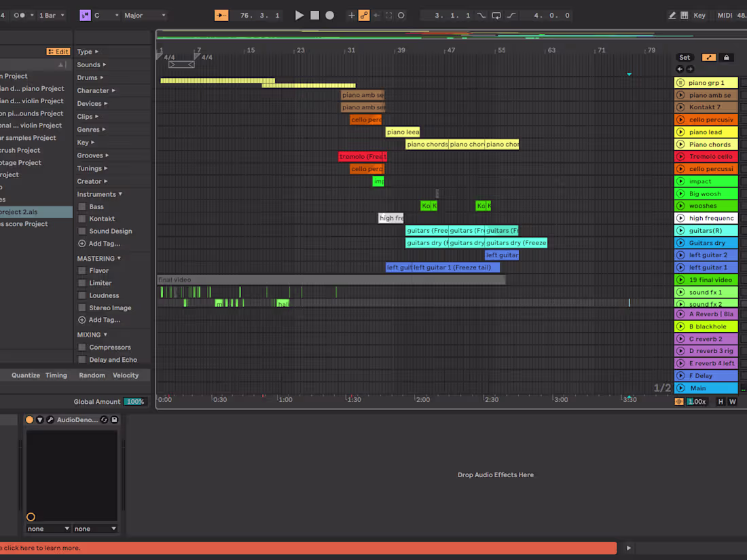747x560 pixels.
Task: Check the Compressors mixing tag
Action: pyautogui.click(x=82, y=347)
